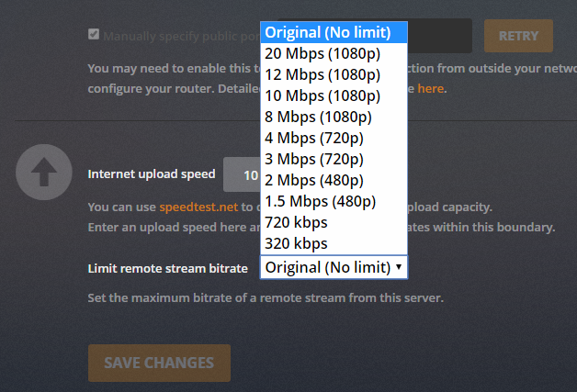Screen dimensions: 577x392
Task: Toggle Manually specify public port checkbox
Action: coord(94,35)
